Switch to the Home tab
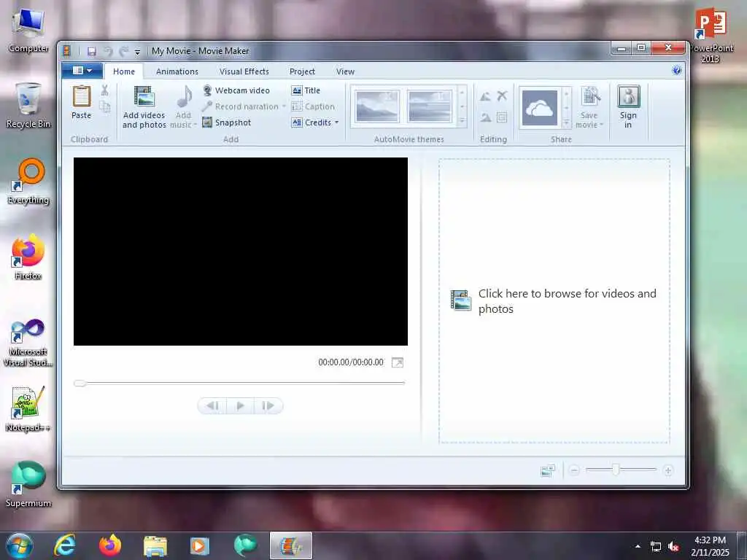Viewport: 747px width, 560px height. click(x=124, y=71)
